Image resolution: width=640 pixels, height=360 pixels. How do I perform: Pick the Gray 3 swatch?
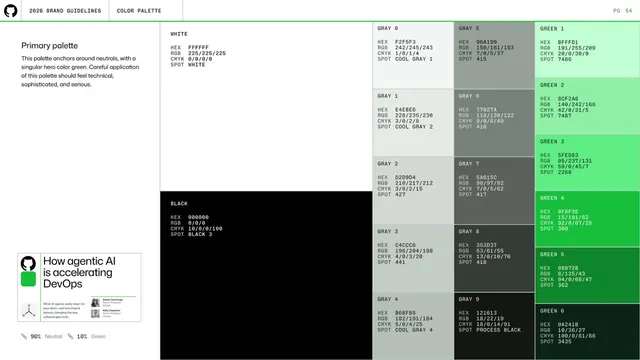point(413,258)
